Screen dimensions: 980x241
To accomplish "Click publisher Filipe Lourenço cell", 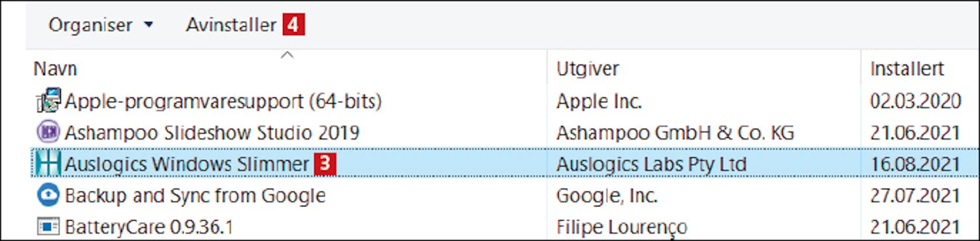I will 621,227.
